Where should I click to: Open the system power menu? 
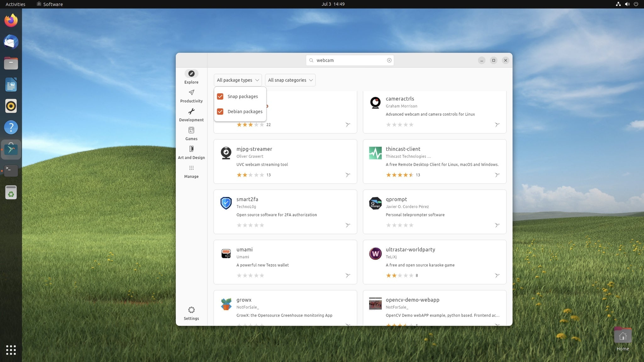(636, 4)
